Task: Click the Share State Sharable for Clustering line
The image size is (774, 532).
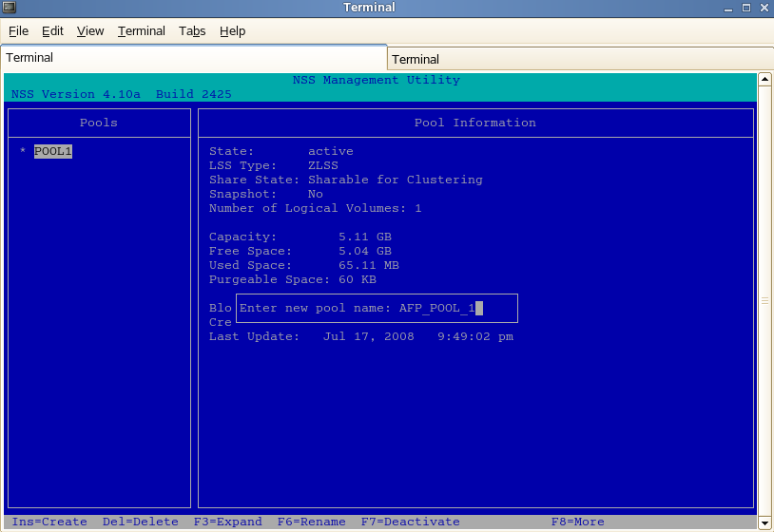Action: point(345,180)
